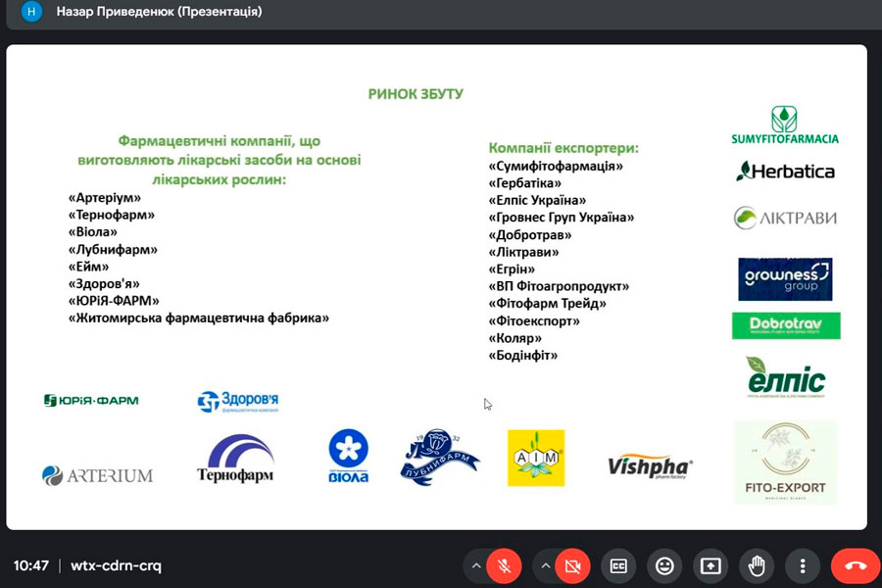Click the heading Компанії експортери:
The width and height of the screenshot is (882, 588).
click(x=563, y=148)
